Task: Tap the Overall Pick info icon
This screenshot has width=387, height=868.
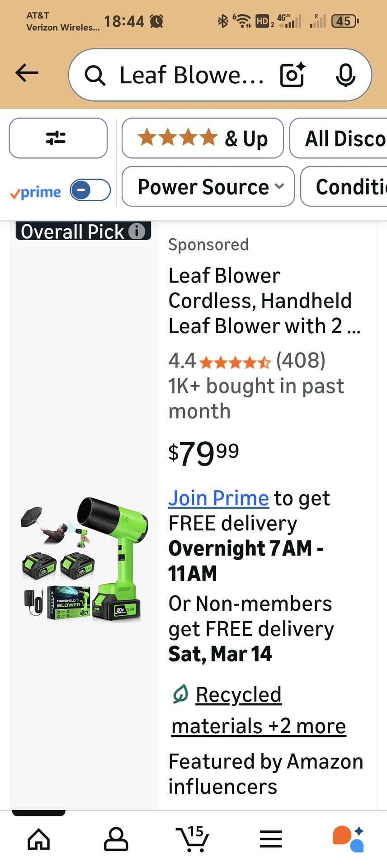Action: [137, 231]
